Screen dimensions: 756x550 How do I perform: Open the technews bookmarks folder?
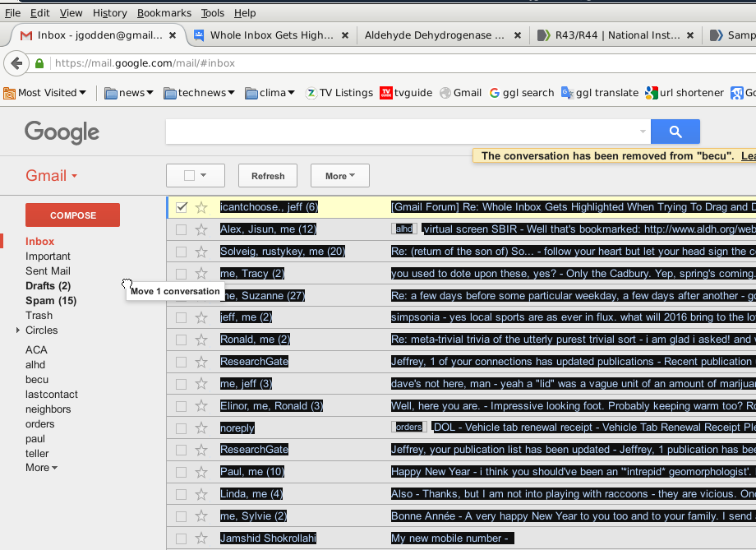[199, 93]
